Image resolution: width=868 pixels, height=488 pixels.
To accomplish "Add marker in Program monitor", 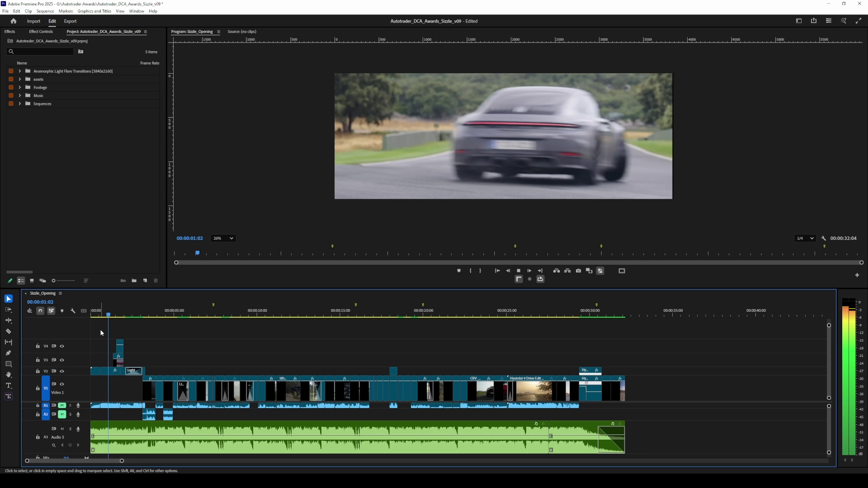I will [459, 271].
